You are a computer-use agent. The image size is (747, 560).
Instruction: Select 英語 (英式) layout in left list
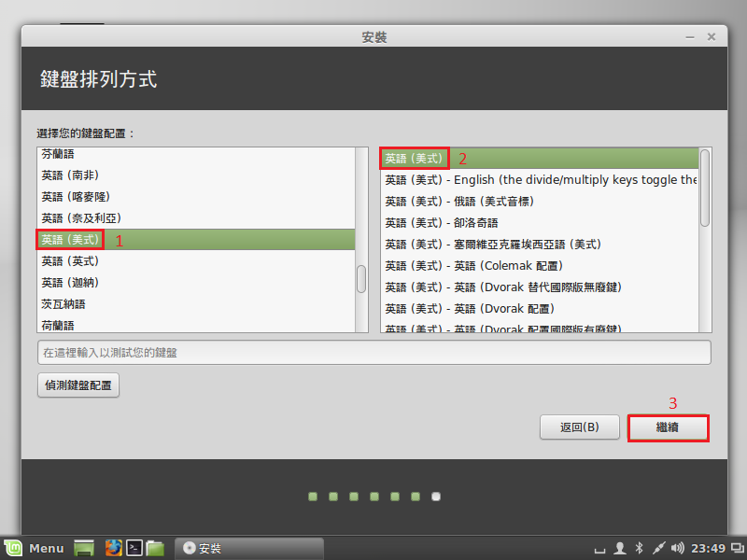(x=70, y=261)
